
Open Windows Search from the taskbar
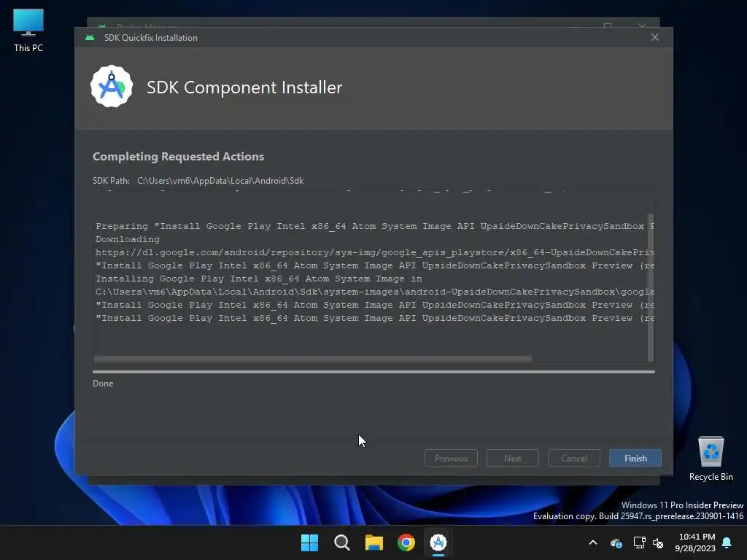tap(341, 542)
